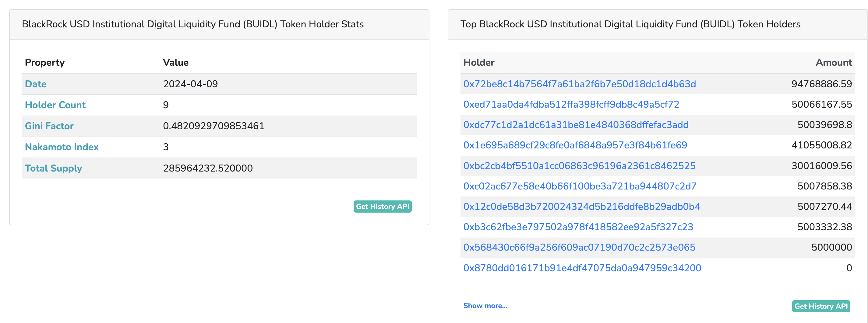The image size is (868, 323).
Task: Click Show more... under token holders
Action: [485, 305]
